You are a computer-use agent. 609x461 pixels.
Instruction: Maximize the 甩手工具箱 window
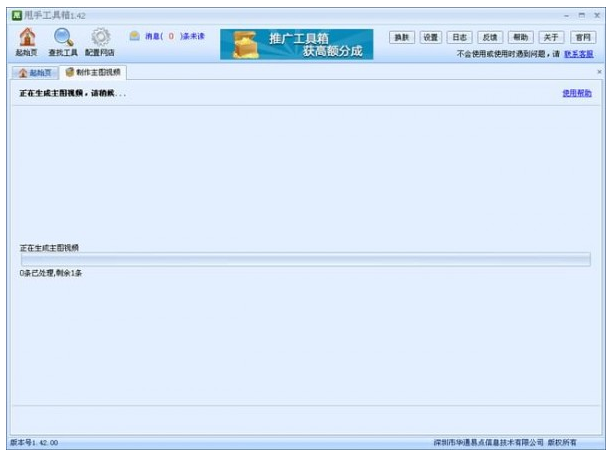[x=581, y=15]
